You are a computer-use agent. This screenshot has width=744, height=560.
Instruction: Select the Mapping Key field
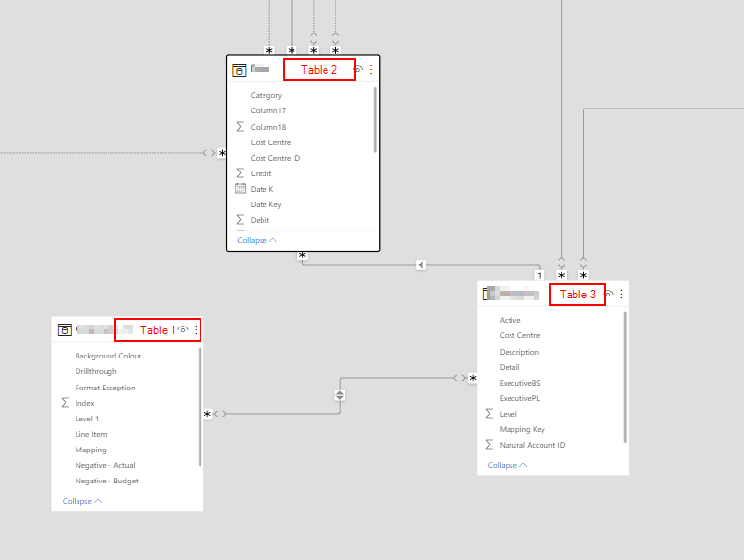pyautogui.click(x=522, y=429)
